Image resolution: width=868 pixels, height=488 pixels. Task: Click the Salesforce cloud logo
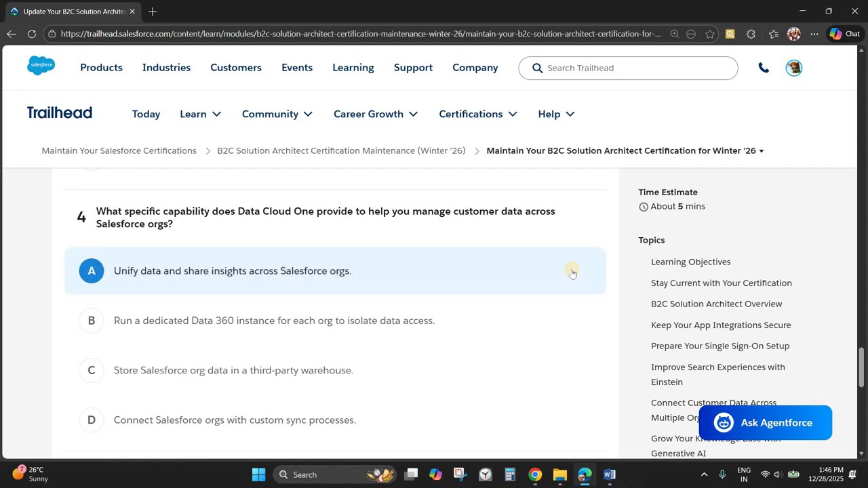(x=41, y=65)
